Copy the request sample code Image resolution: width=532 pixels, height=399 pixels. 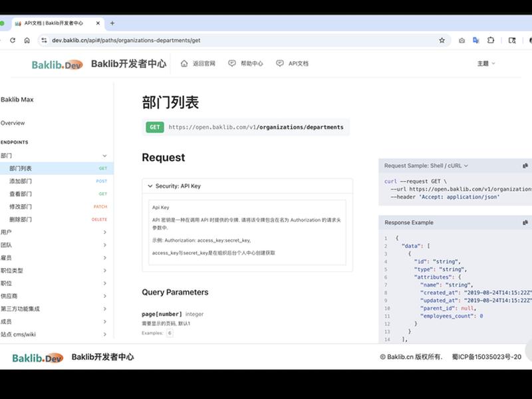coord(525,166)
